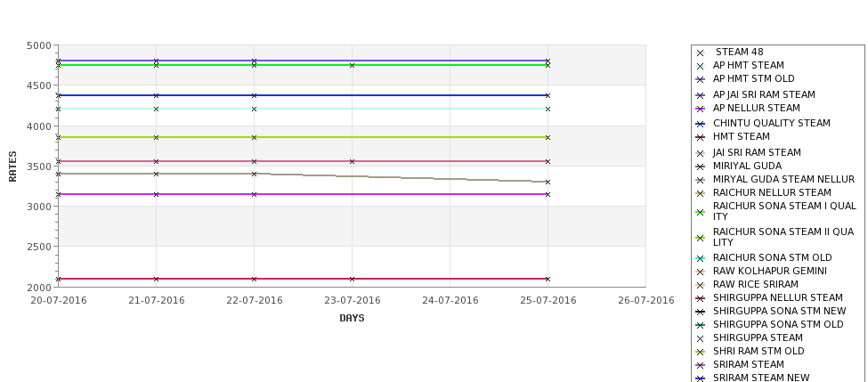Screen dimensions: 868x382
Task: Click the 4500 value on the y-axis
Action: point(38,85)
